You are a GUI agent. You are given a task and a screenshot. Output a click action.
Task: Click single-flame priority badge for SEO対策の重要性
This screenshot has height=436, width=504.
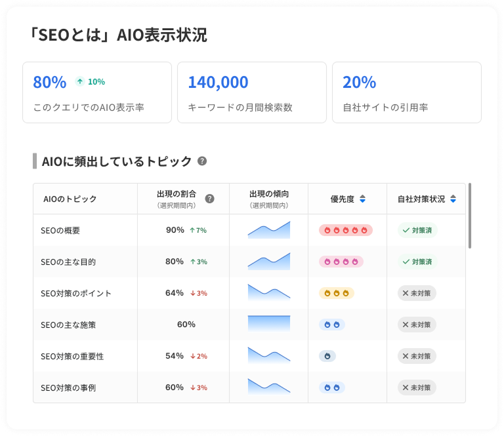coord(327,356)
